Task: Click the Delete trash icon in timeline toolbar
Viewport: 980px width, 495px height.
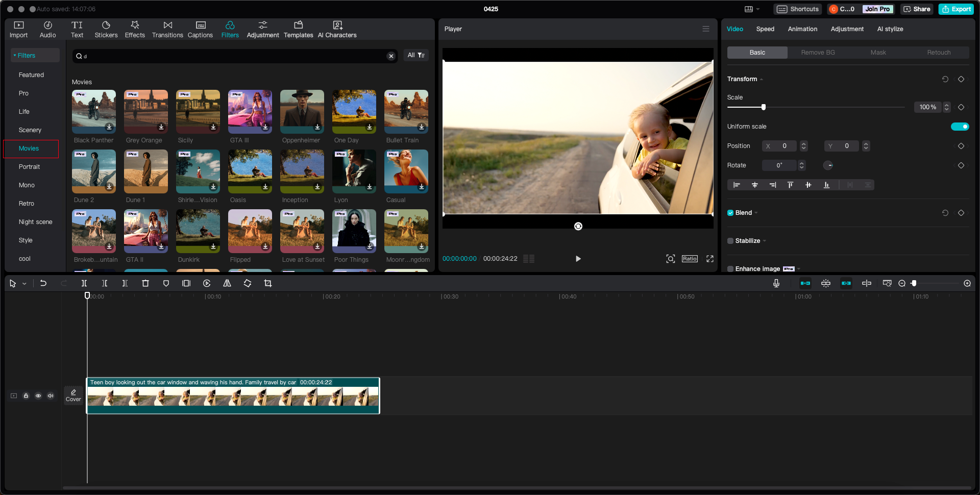Action: (145, 283)
